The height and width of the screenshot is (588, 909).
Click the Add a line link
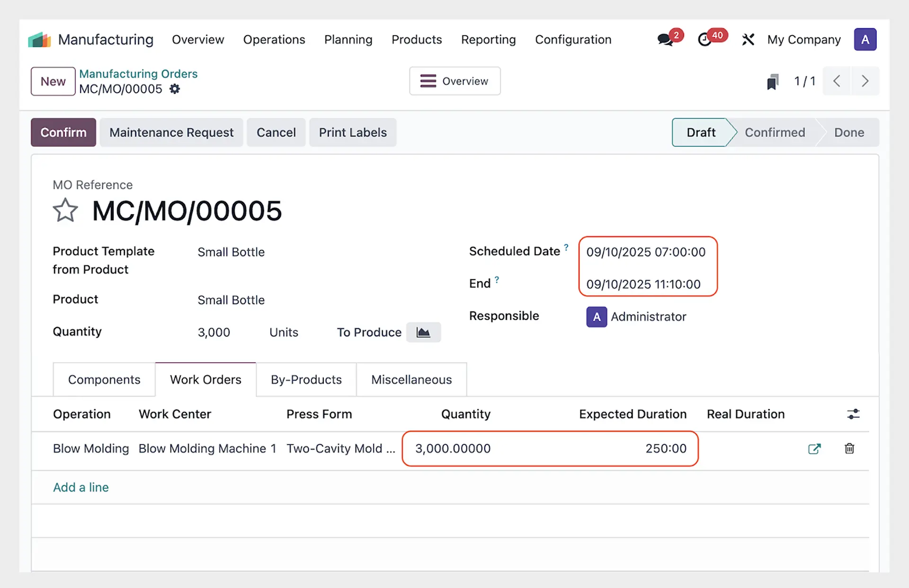(x=81, y=487)
